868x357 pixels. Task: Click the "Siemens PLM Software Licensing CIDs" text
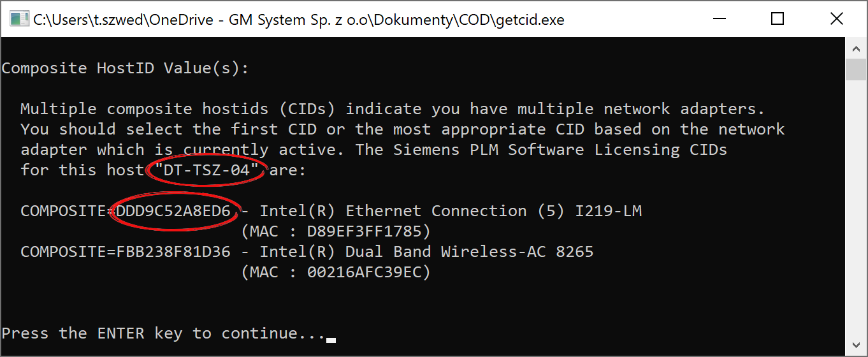pyautogui.click(x=560, y=150)
